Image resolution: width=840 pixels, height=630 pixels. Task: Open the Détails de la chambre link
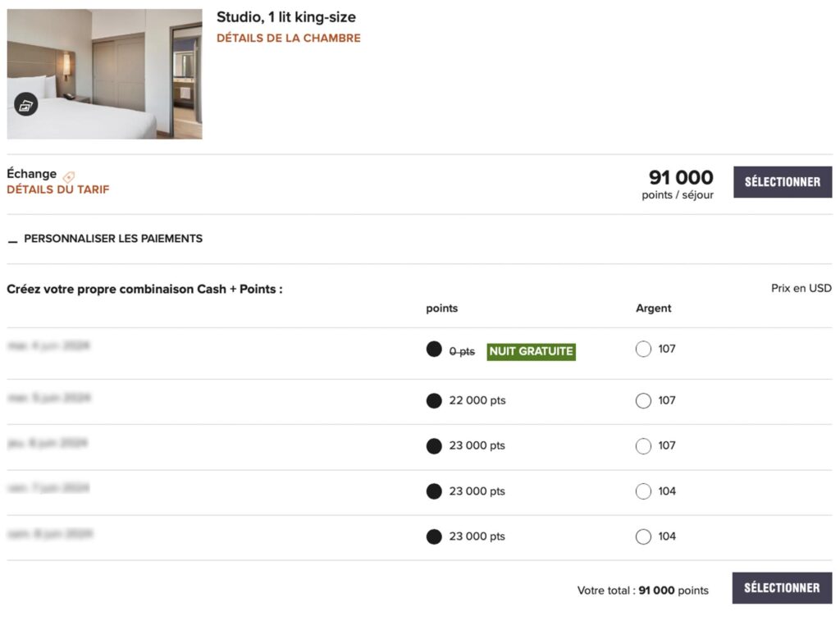(288, 38)
